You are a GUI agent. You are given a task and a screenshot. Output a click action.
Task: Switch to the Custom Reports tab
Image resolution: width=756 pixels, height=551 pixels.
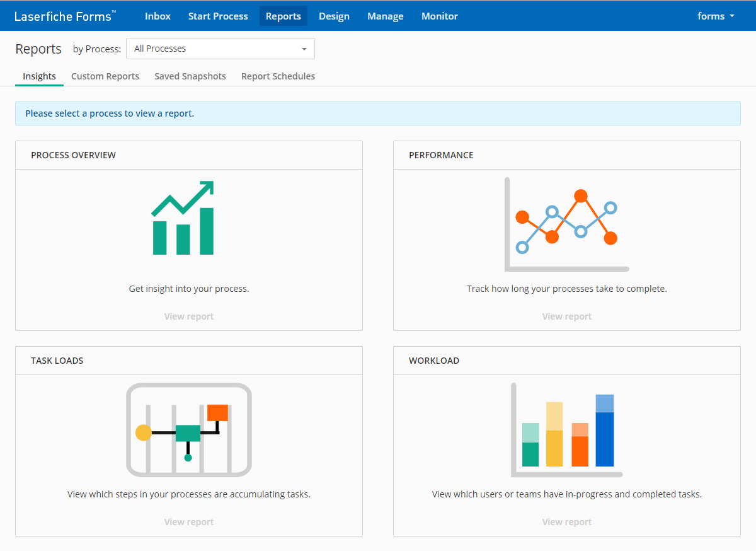[105, 76]
